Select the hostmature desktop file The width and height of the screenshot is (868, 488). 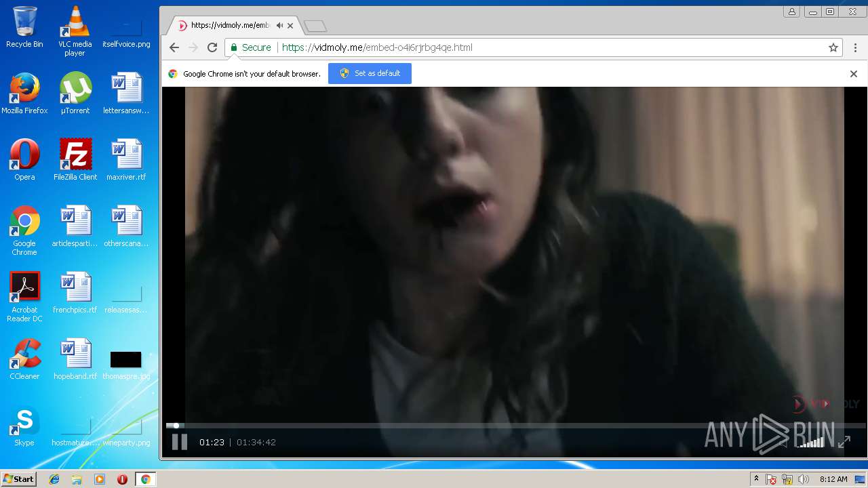pyautogui.click(x=75, y=432)
